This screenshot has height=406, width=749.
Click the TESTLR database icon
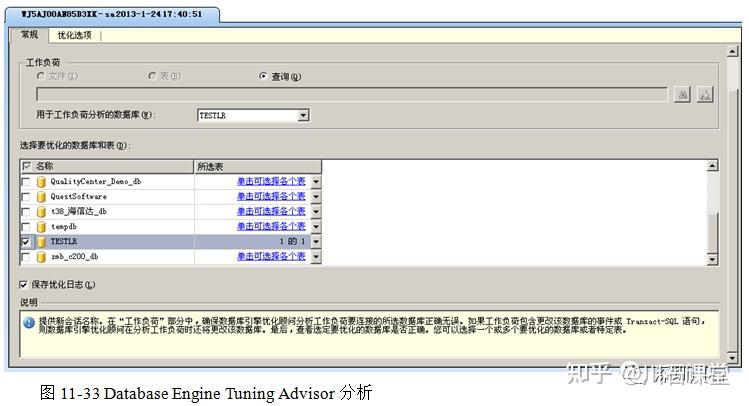click(x=42, y=242)
